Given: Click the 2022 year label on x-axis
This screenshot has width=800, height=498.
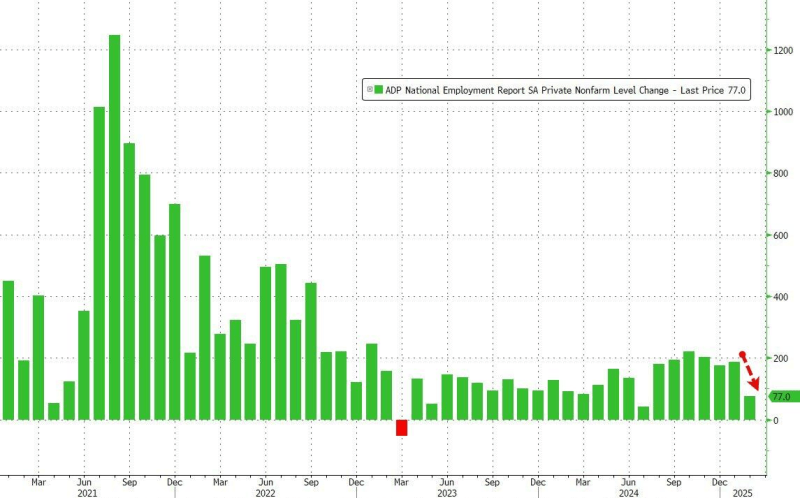Looking at the screenshot, I should (x=265, y=493).
